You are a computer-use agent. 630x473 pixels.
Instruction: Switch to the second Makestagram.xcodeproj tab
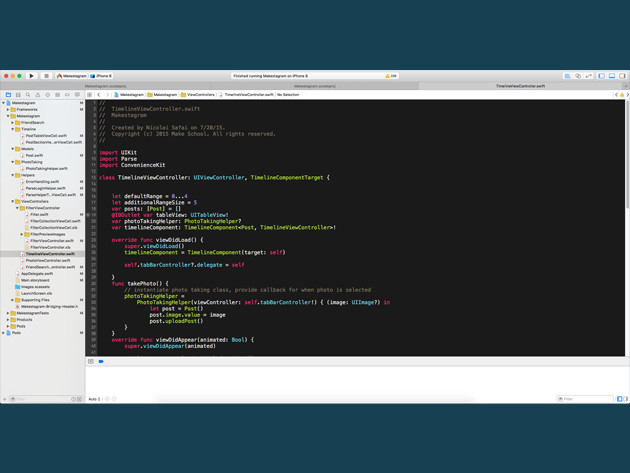(x=315, y=86)
